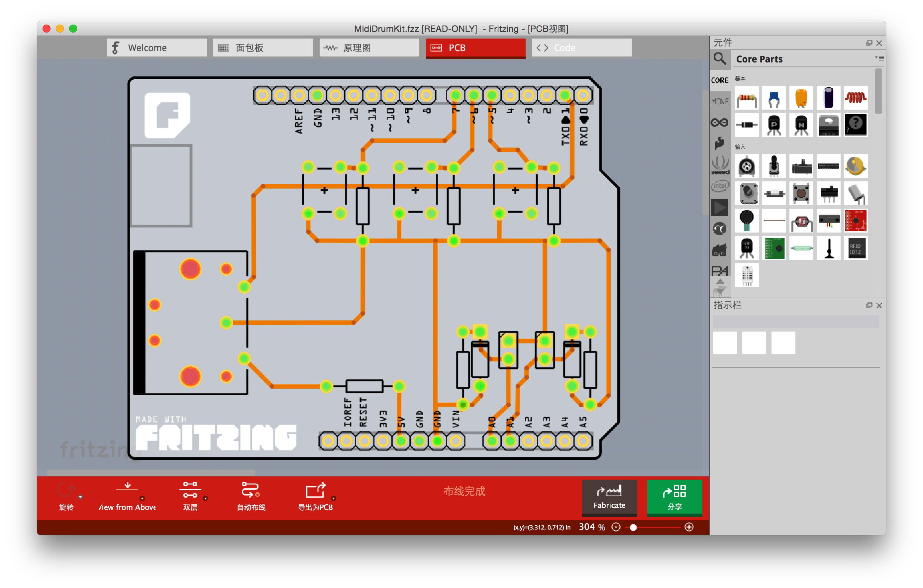
Task: Open the parts search magnifier
Action: [719, 59]
